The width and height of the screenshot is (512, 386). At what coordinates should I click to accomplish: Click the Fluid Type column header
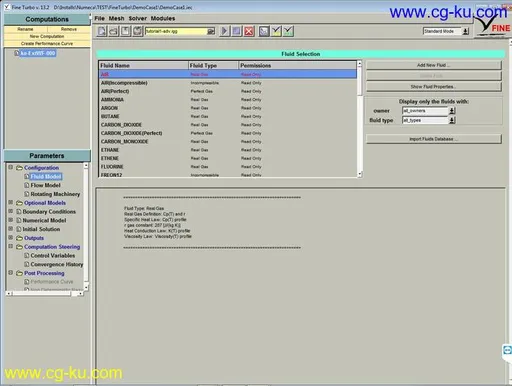[214, 66]
